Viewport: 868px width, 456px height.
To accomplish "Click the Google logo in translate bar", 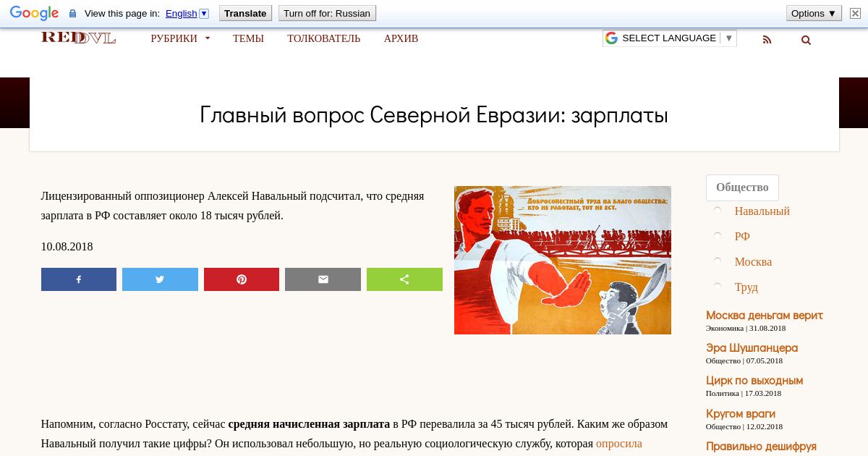I will (x=34, y=13).
